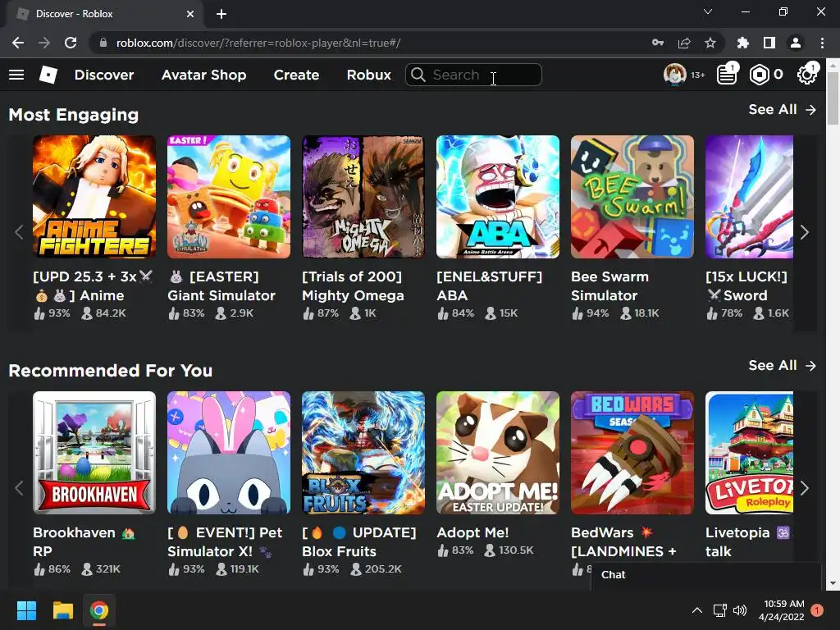This screenshot has height=630, width=840.
Task: Open the ABA game thumbnail
Action: (498, 197)
